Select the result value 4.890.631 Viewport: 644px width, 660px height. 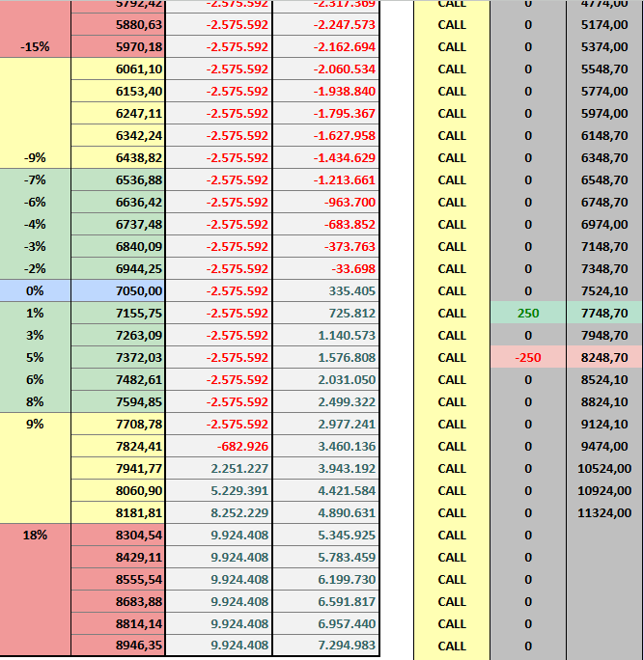[326, 512]
